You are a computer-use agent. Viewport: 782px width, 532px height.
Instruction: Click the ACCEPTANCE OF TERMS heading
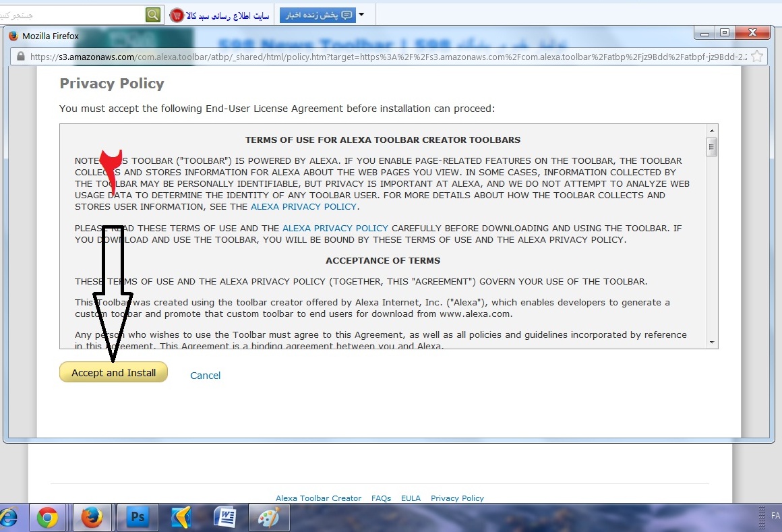[382, 261]
